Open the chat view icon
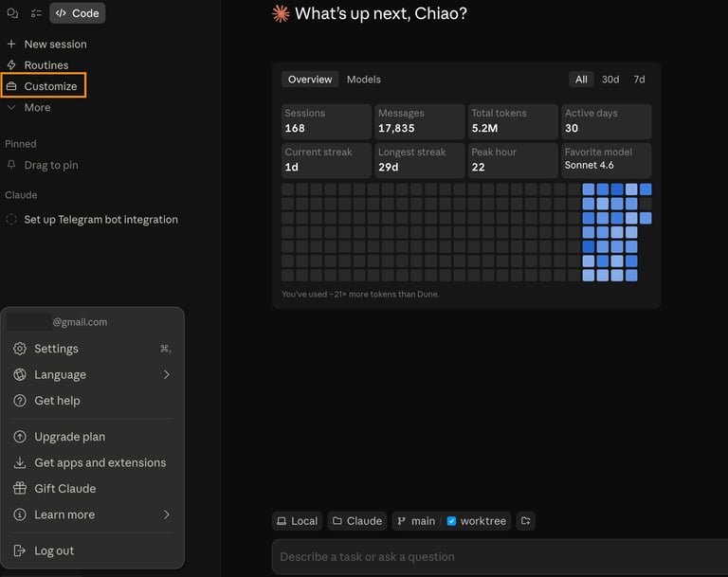The height and width of the screenshot is (577, 728). click(12, 13)
